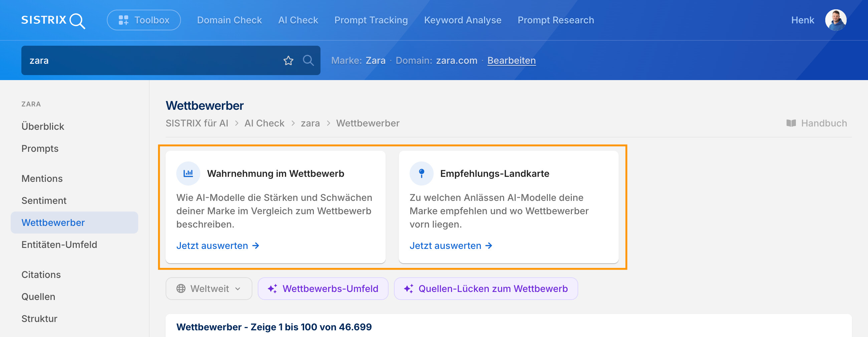Viewport: 868px width, 337px height.
Task: Select Wettbewerber in the sidebar
Action: [74, 223]
